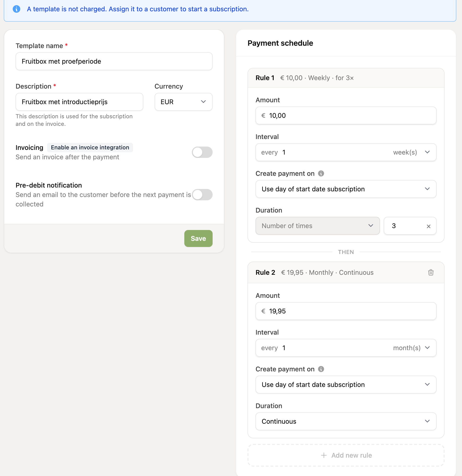Screen dimensions: 462x476
Task: Toggle the Invoicing switch
Action: [x=202, y=152]
